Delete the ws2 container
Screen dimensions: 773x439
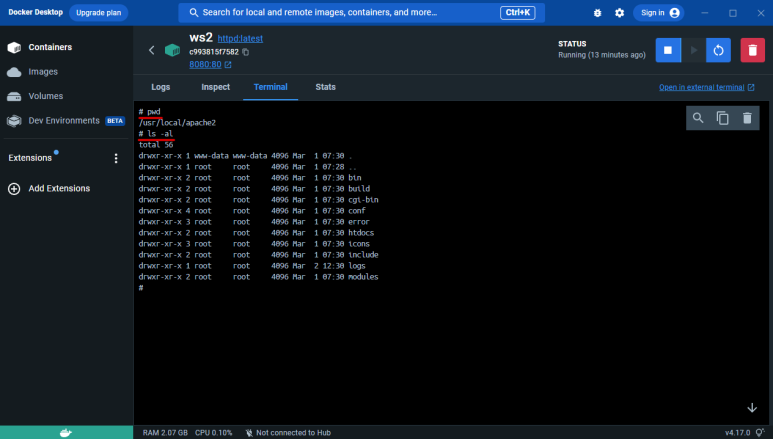coord(752,50)
